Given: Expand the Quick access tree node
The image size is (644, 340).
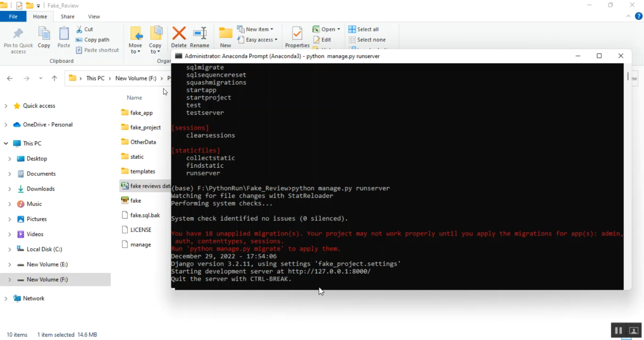Looking at the screenshot, I should pos(6,106).
